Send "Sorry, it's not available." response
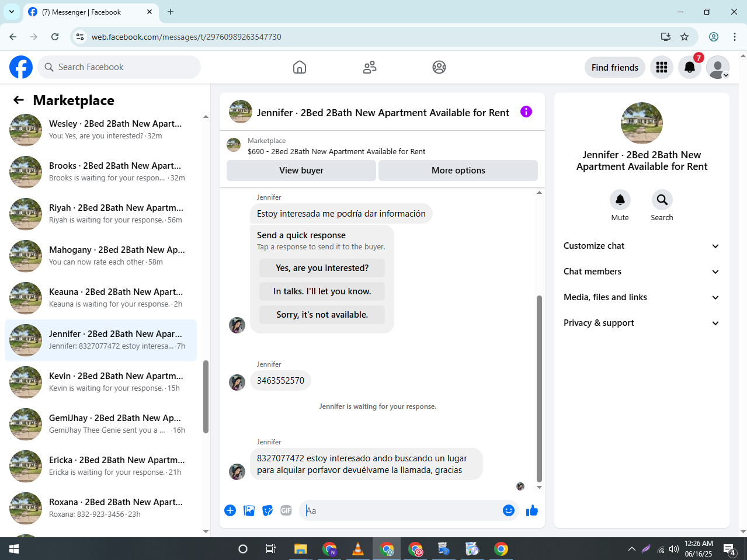Screen dimensions: 747x560 tap(322, 315)
